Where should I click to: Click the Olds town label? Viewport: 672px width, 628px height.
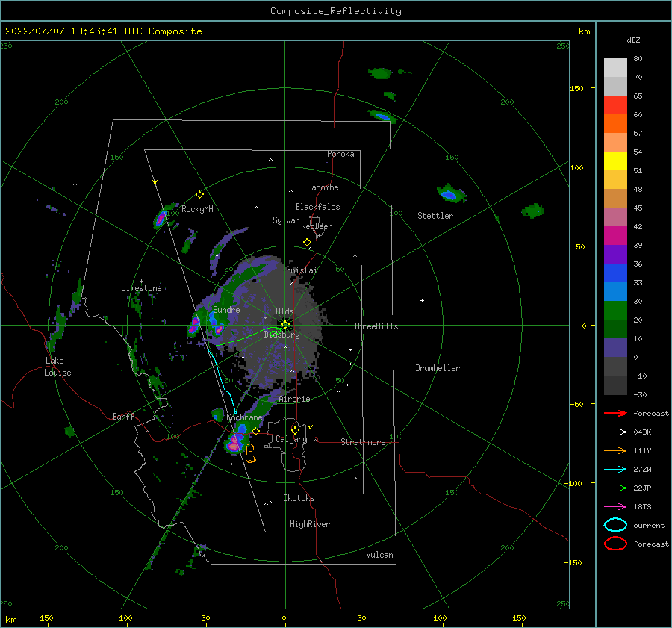[x=284, y=311]
